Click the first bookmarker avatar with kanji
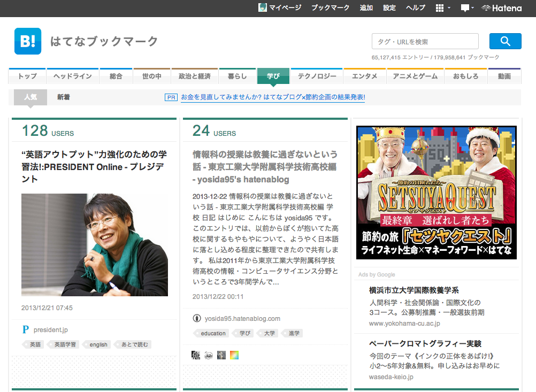The width and height of the screenshot is (536, 392). coord(196,355)
